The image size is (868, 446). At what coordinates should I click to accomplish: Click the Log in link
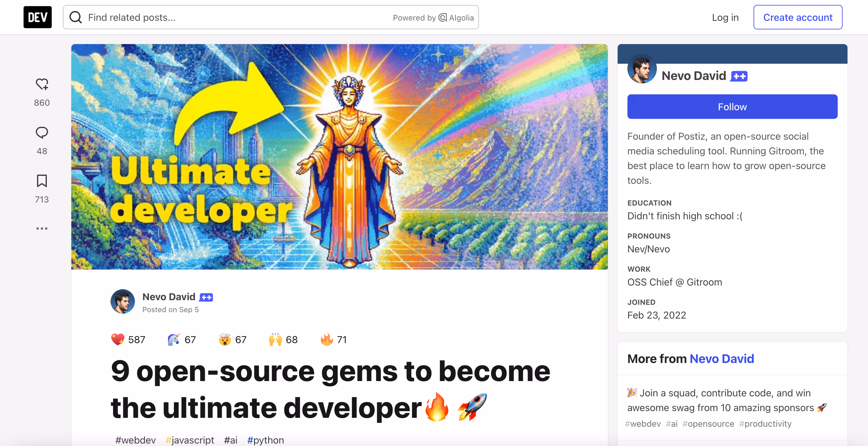[725, 17]
